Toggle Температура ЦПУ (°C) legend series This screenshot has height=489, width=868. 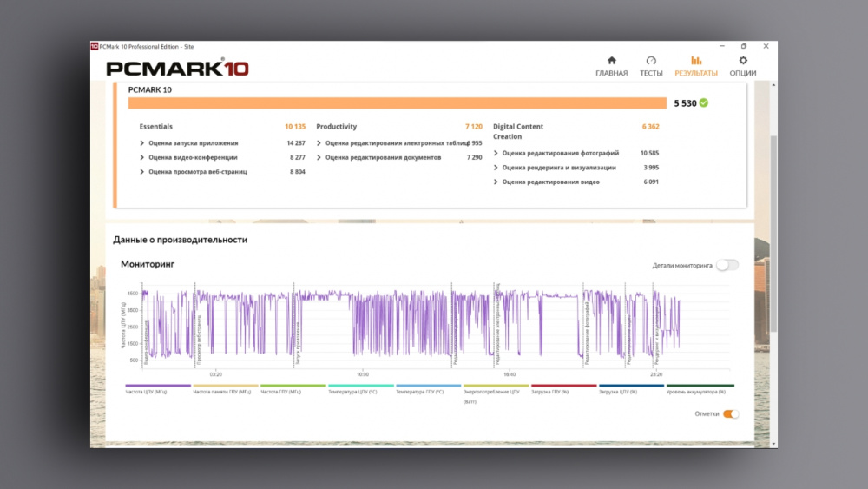coord(361,389)
